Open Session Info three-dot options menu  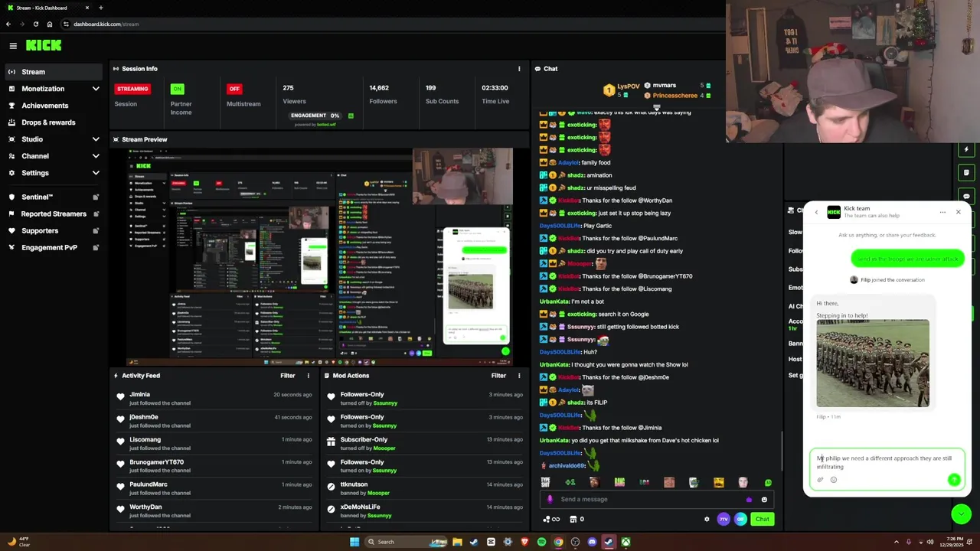click(x=519, y=69)
